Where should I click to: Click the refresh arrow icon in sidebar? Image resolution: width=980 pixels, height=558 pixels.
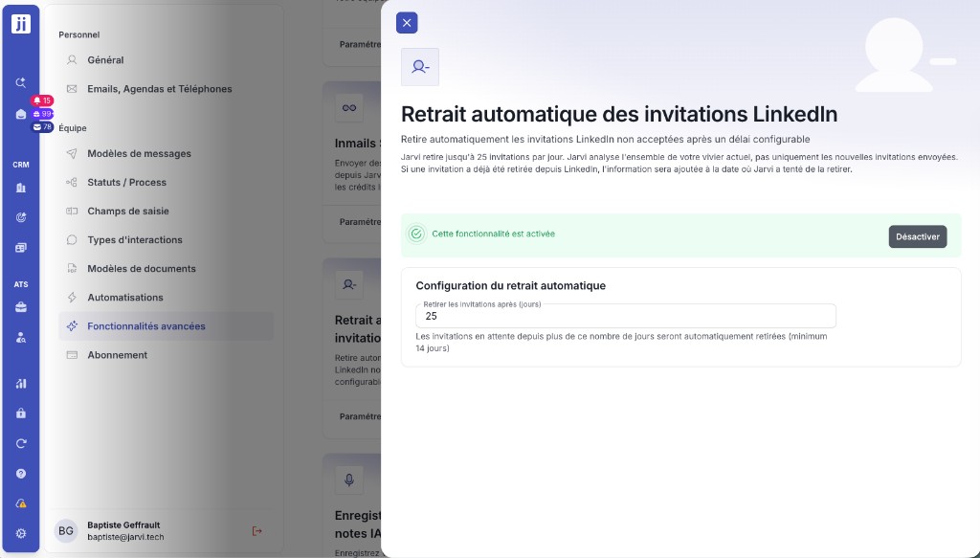(21, 443)
